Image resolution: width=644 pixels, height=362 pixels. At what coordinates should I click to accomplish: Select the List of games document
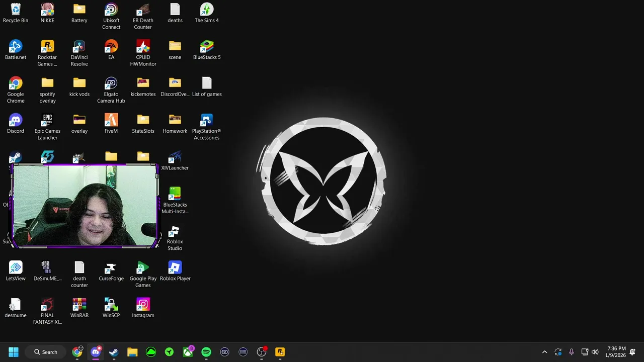pyautogui.click(x=207, y=86)
